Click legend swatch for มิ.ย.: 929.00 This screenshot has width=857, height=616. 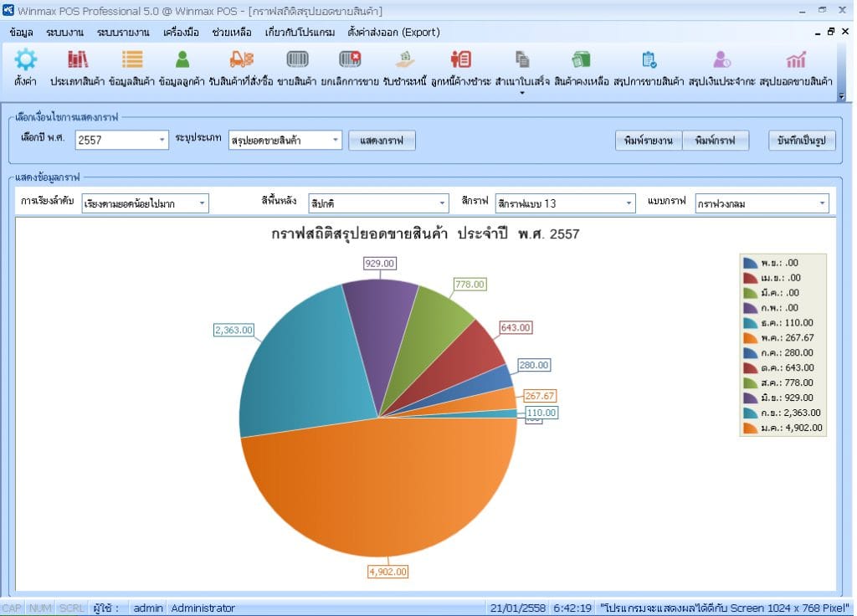[751, 398]
